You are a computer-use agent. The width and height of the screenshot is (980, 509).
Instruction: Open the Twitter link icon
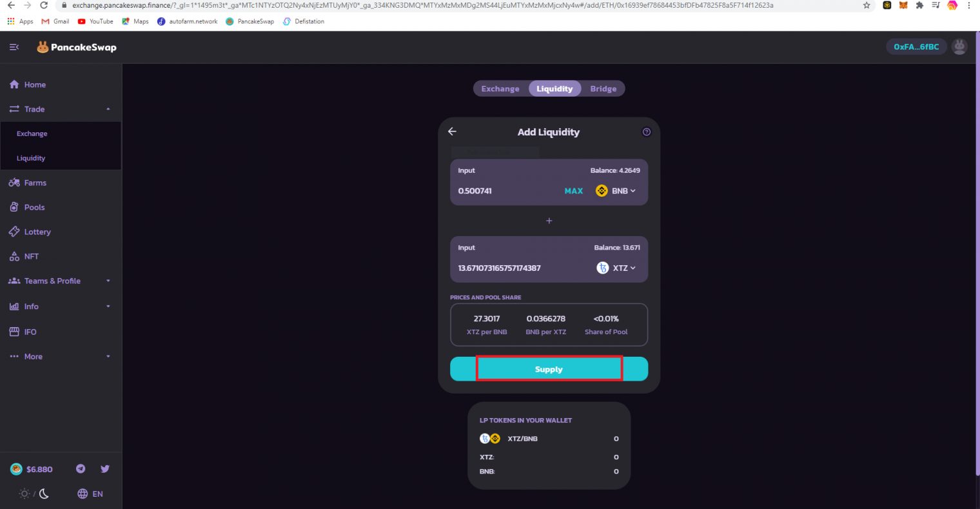tap(105, 469)
